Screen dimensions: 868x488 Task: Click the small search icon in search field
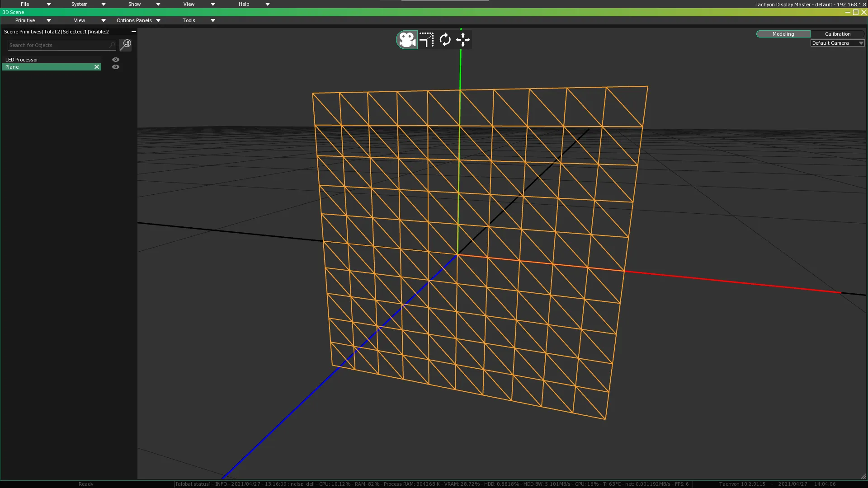coord(112,45)
